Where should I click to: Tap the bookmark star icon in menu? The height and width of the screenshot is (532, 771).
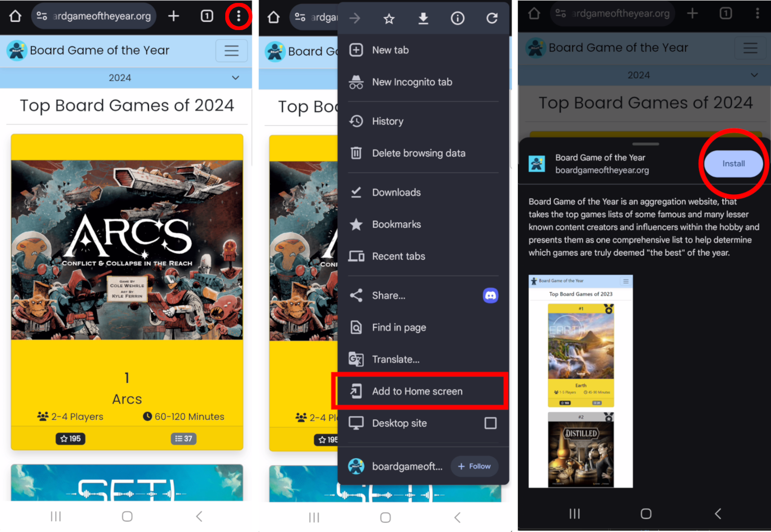pos(389,19)
